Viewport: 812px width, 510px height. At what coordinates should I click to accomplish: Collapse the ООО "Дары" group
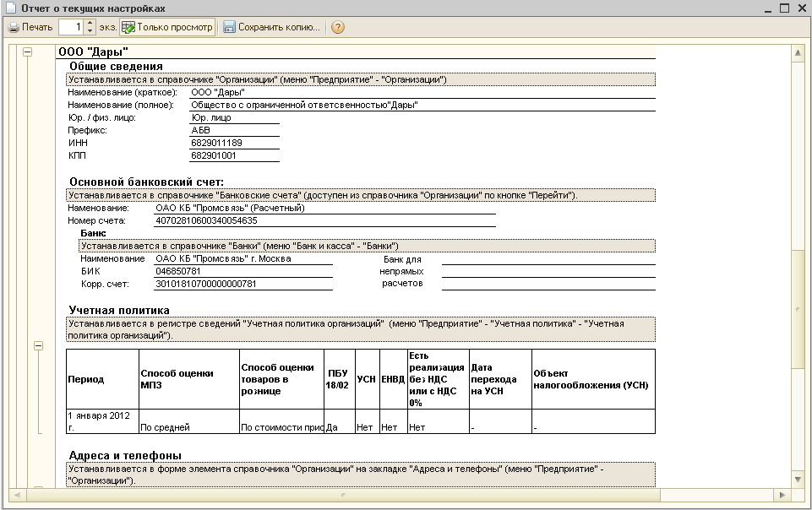[x=27, y=52]
